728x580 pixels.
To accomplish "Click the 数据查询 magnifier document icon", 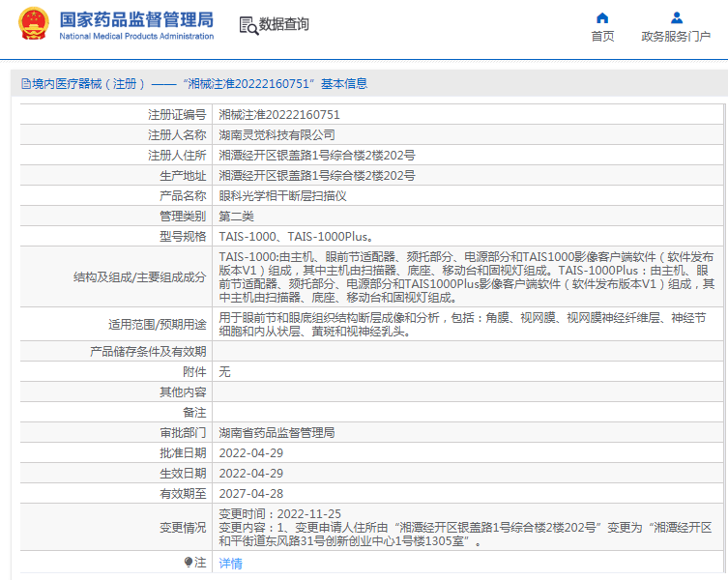I will (x=248, y=26).
